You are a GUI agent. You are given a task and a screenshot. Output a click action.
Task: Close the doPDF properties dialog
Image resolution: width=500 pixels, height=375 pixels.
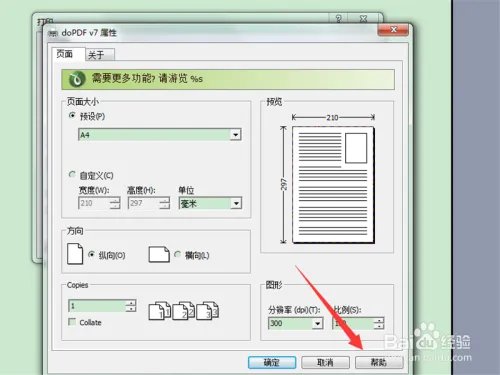click(x=393, y=30)
